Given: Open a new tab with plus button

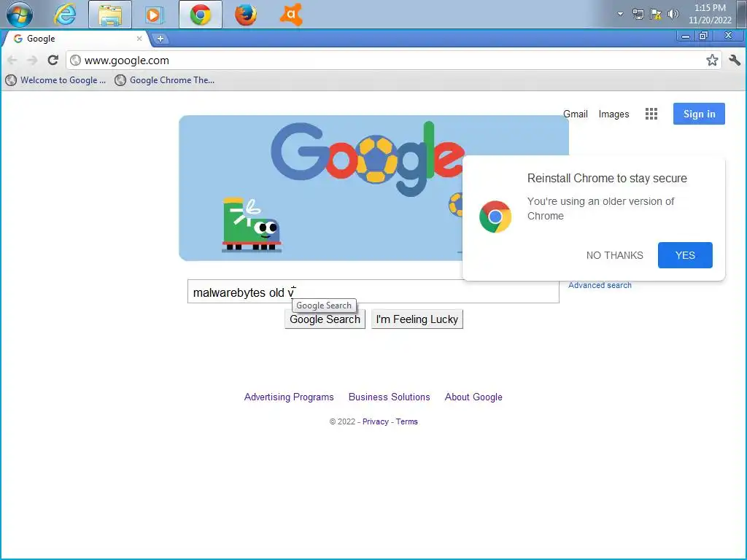Looking at the screenshot, I should tap(160, 39).
